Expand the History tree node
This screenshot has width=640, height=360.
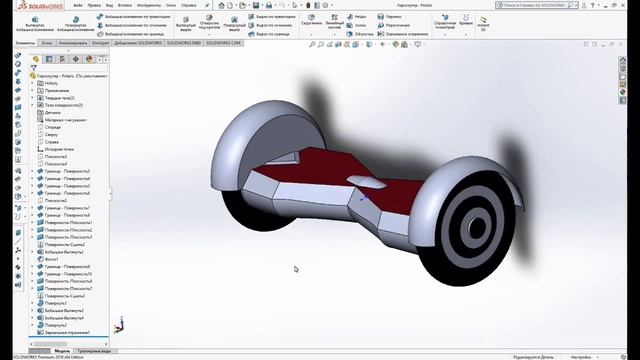[33, 83]
